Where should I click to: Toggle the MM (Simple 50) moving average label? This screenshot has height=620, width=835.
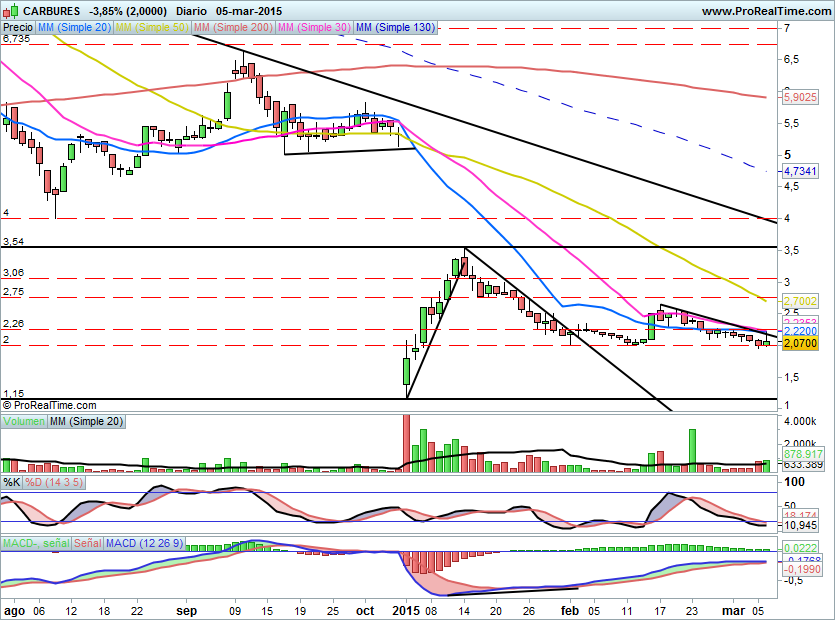coord(152,28)
